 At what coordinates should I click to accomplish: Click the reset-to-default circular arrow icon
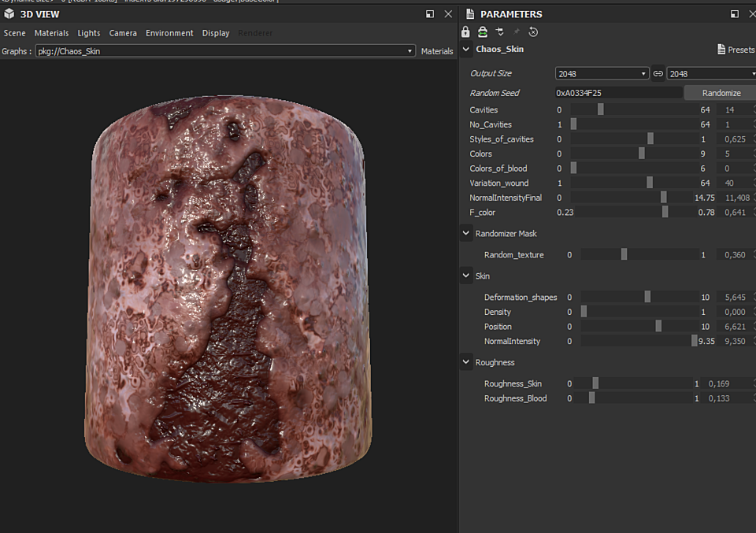(x=533, y=32)
